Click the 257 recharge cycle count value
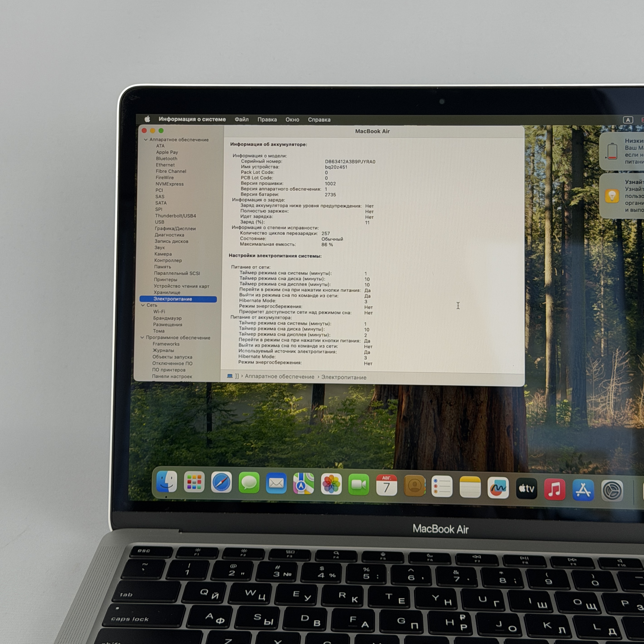Screen dimensions: 644x644 pyautogui.click(x=326, y=233)
